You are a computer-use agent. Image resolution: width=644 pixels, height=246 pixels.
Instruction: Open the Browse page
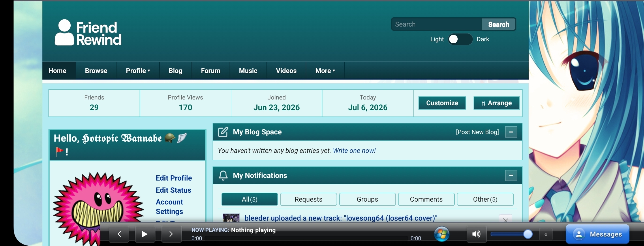[96, 71]
